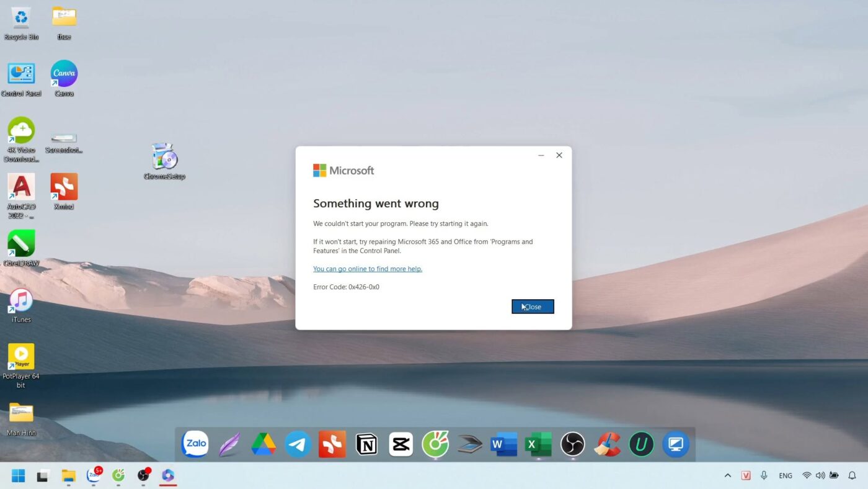Change the ENG input language
The height and width of the screenshot is (489, 868).
coord(786,476)
